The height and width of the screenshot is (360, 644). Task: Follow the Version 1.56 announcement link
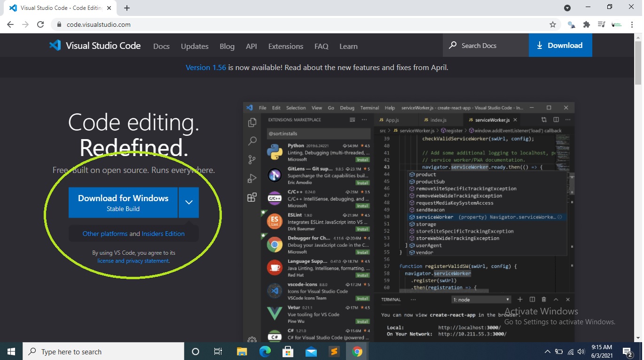point(205,67)
